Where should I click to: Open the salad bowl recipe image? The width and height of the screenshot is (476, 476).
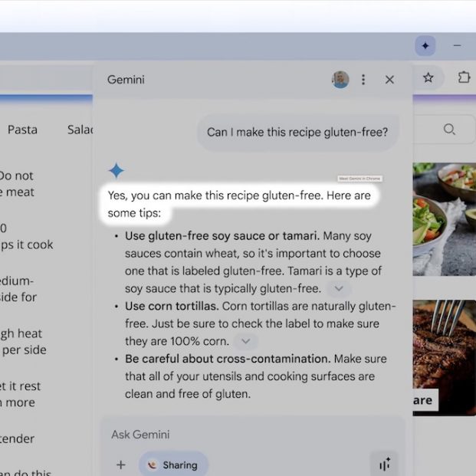click(444, 218)
